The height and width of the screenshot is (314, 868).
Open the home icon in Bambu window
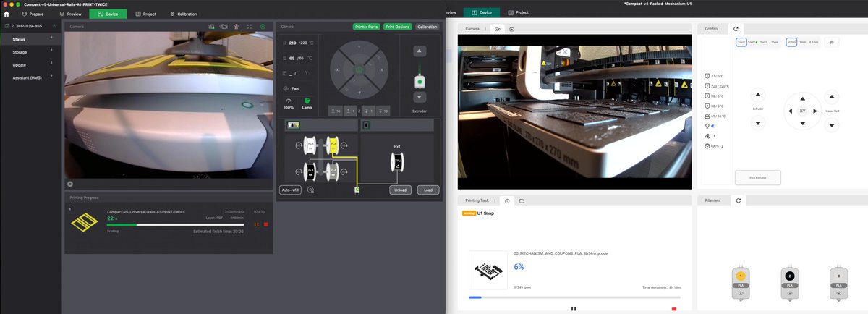click(x=7, y=14)
